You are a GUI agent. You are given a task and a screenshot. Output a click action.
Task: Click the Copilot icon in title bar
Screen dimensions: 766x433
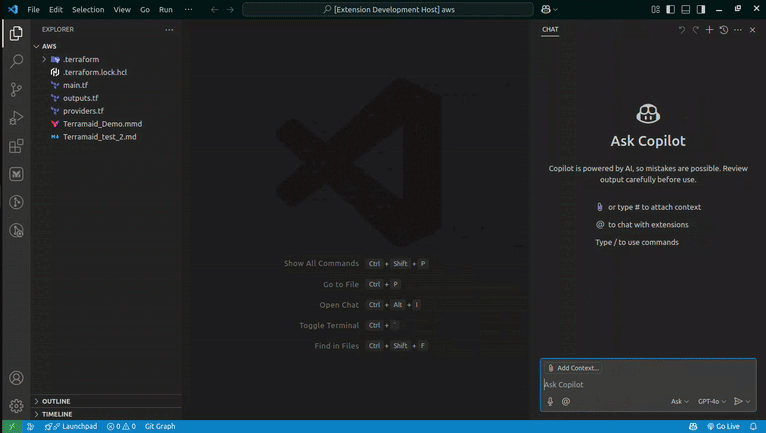(546, 9)
